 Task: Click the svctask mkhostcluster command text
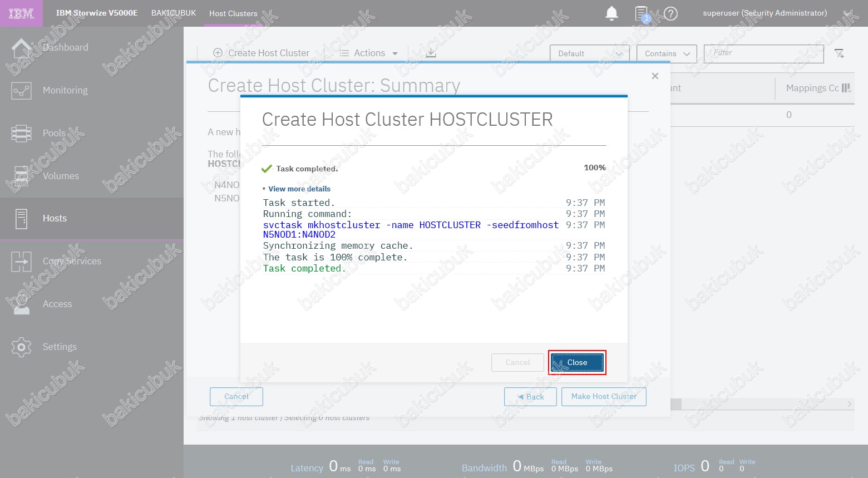411,230
